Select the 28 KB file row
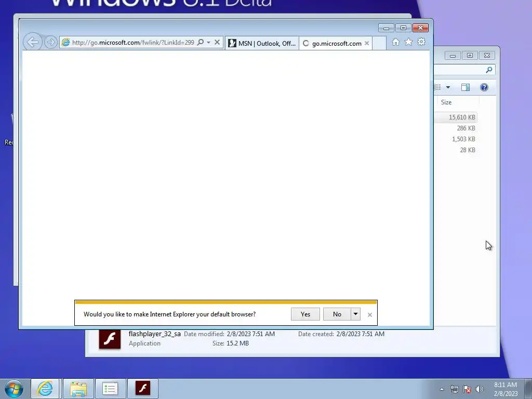Screen dimensions: 532x399 pos(456,150)
